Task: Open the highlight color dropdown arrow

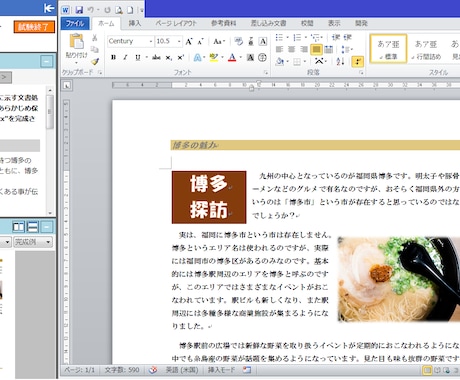Action: coord(222,58)
